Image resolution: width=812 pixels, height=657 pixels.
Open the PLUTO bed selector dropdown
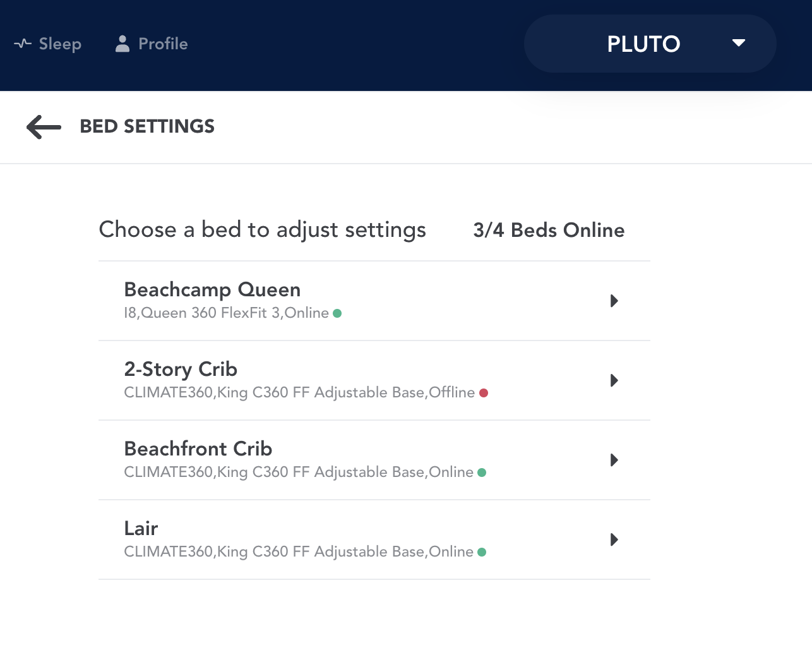point(650,44)
